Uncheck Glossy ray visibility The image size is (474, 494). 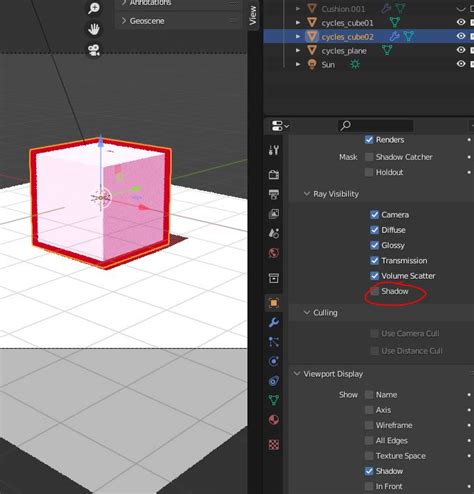pos(374,245)
